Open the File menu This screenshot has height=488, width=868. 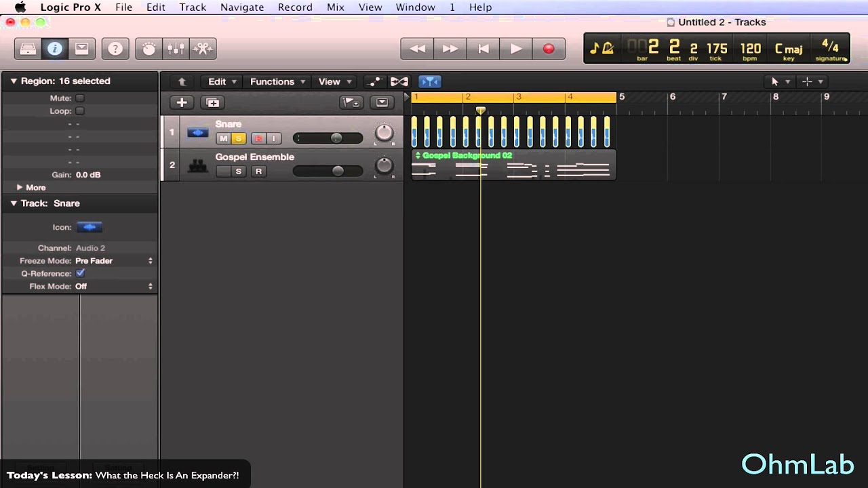click(123, 7)
